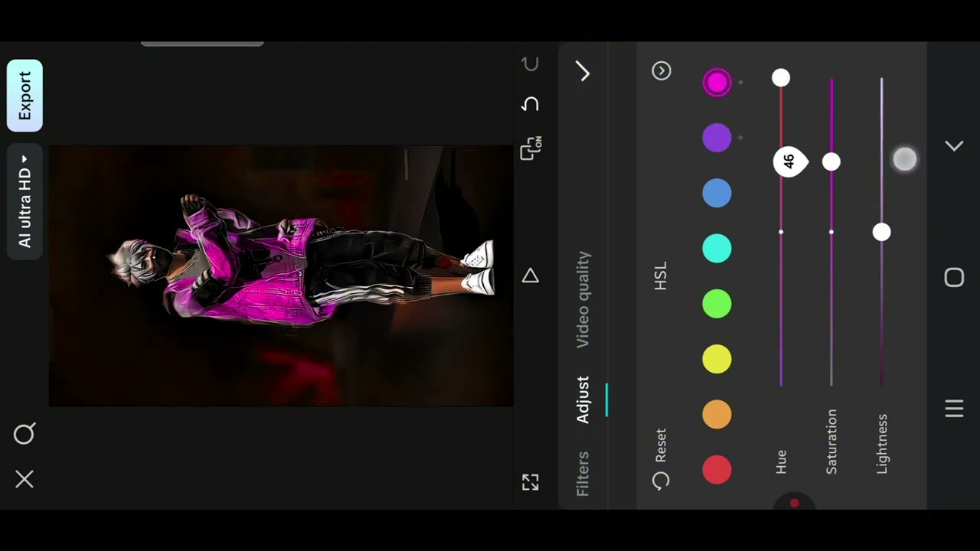Open fullscreen preview icon
The image size is (980, 551).
[531, 482]
